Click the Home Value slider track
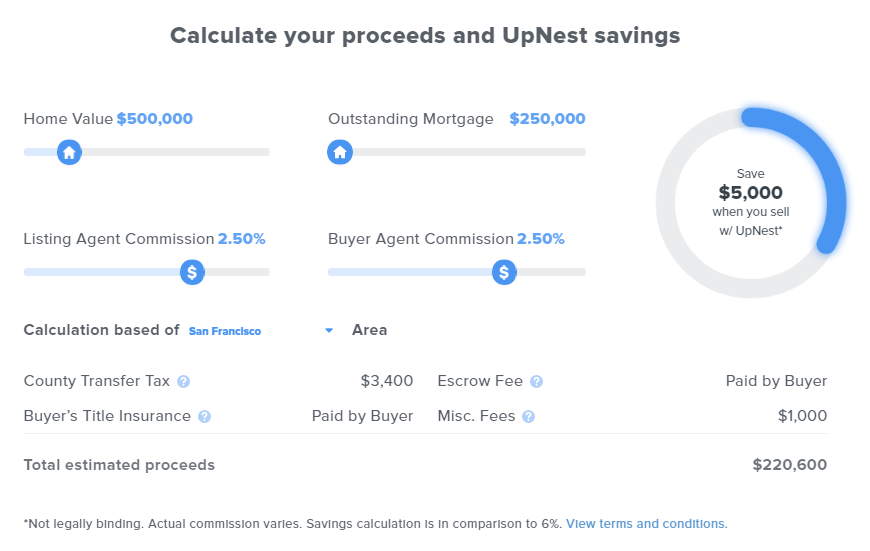Image resolution: width=870 pixels, height=551 pixels. (180, 152)
